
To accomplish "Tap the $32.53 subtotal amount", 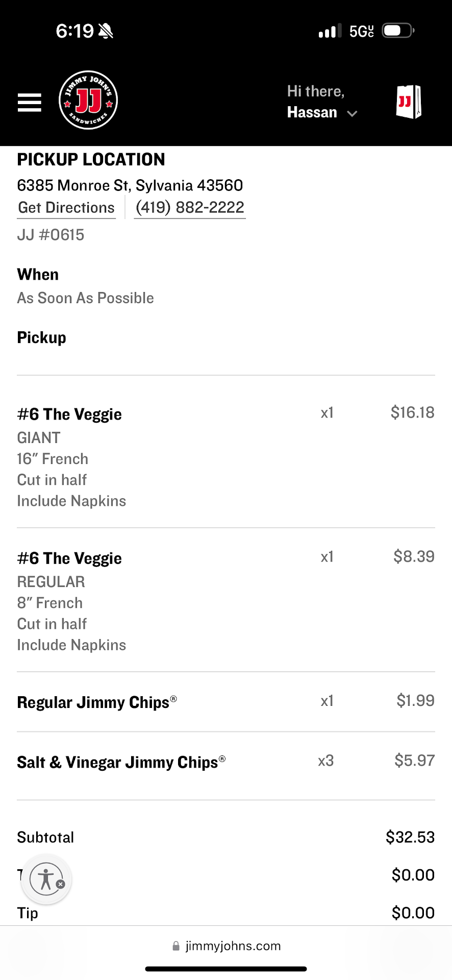I will coord(410,837).
